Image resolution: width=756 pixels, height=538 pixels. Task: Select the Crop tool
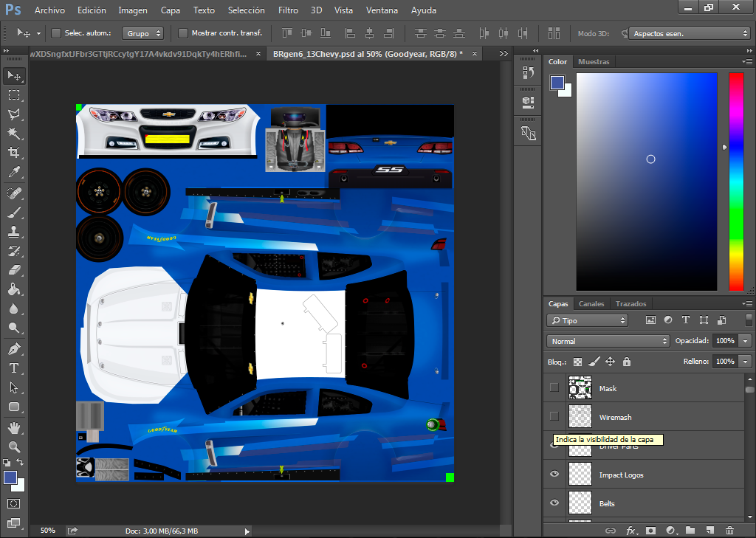click(x=14, y=153)
